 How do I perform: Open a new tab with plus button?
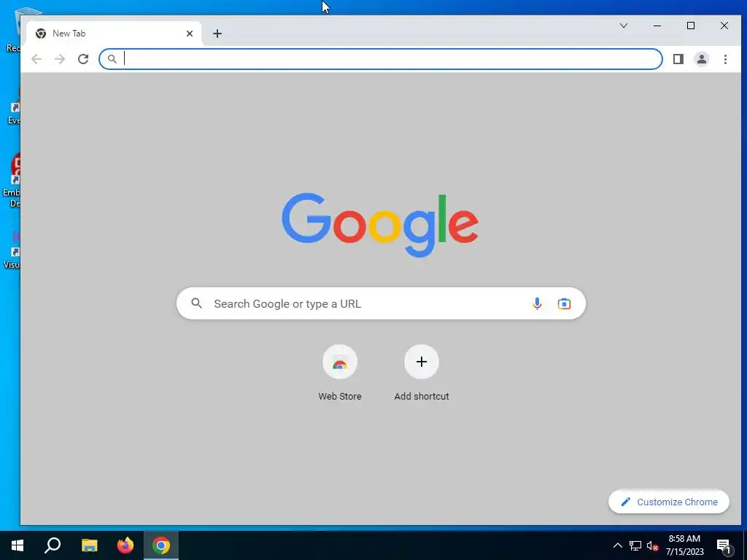tap(217, 34)
